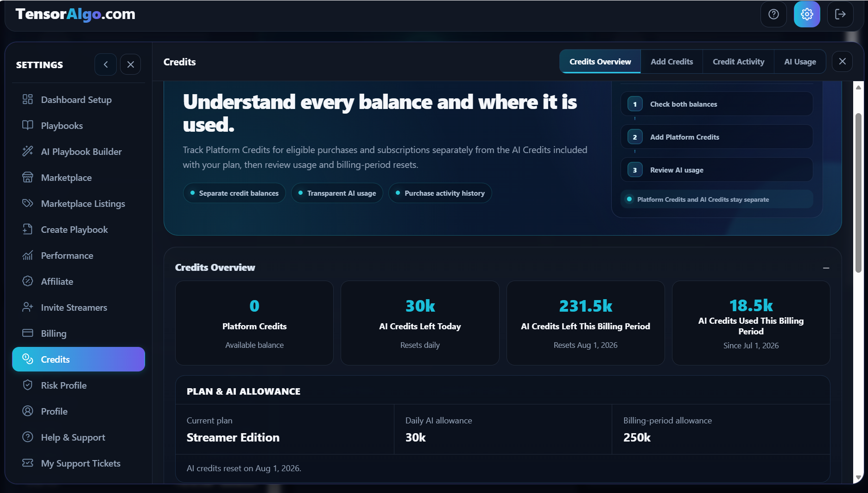Open Affiliate in the sidebar
The image size is (868, 493).
pos(78,282)
